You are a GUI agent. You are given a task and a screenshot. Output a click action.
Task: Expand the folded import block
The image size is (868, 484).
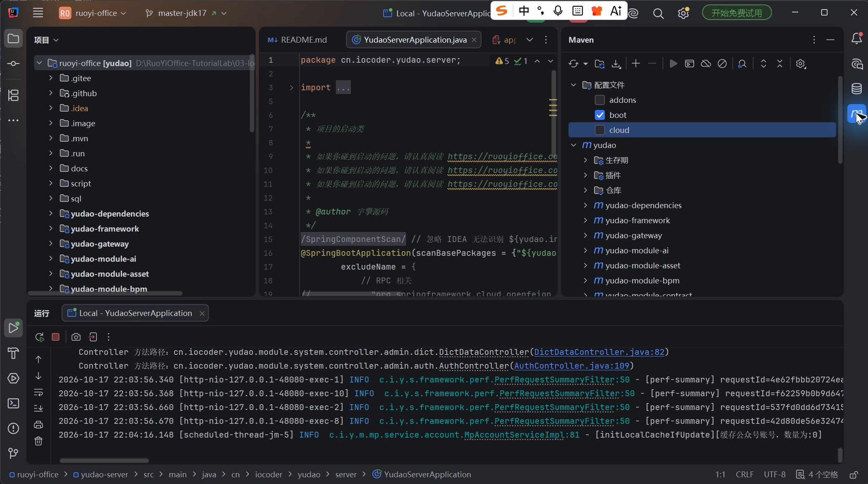292,87
